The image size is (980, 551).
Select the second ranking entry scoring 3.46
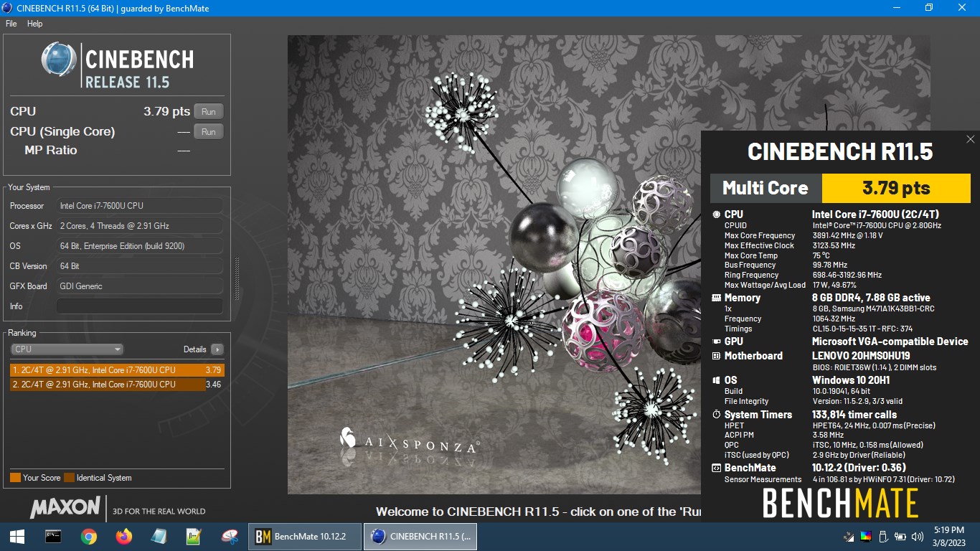pyautogui.click(x=117, y=385)
